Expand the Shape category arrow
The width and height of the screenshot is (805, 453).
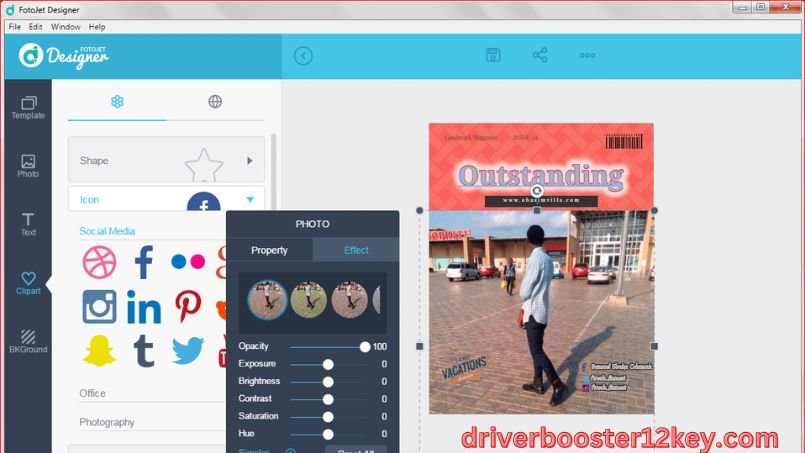coord(250,161)
